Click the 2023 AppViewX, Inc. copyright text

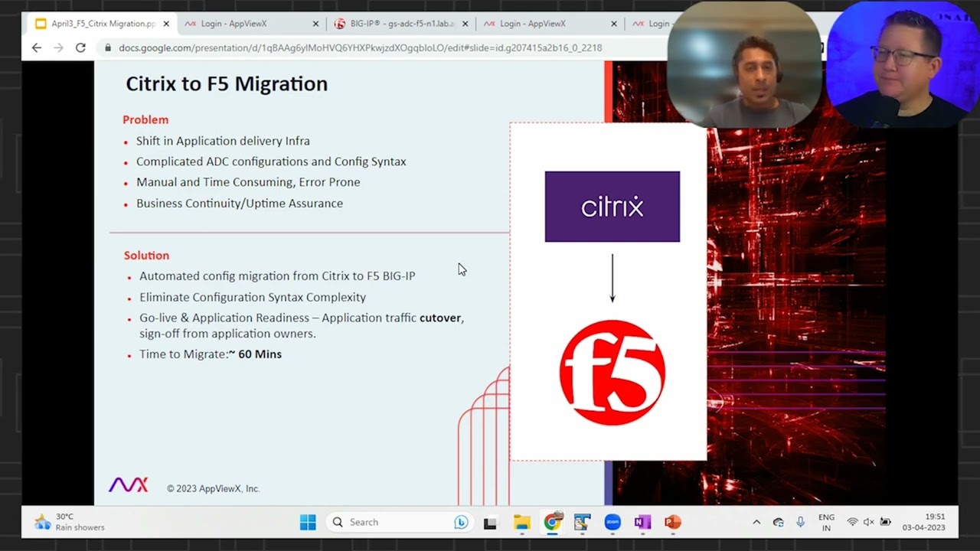click(x=213, y=488)
